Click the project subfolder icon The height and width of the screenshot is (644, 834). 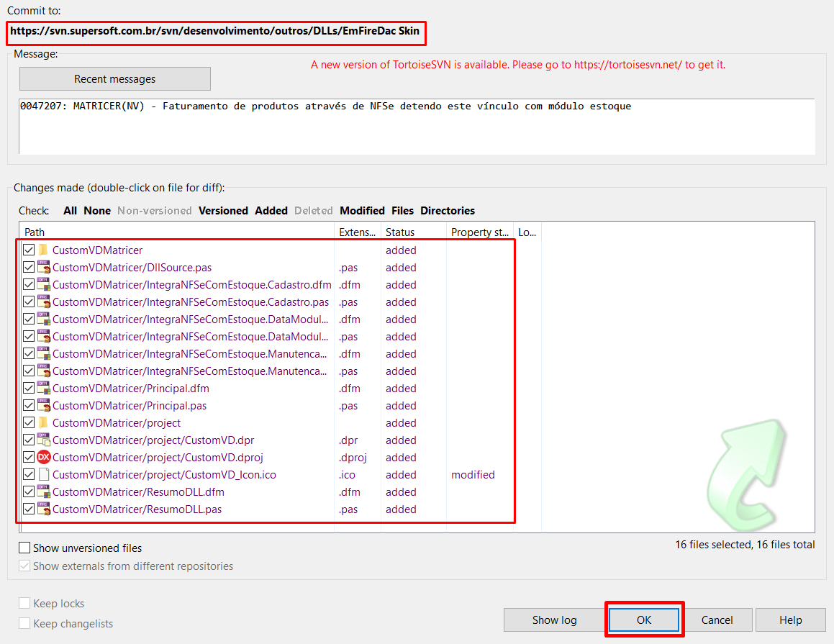click(43, 423)
